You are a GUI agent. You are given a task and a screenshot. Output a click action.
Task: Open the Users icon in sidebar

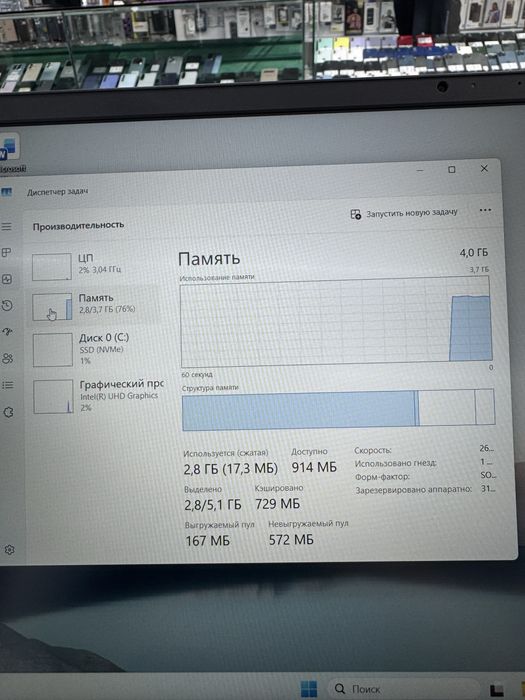(8, 358)
